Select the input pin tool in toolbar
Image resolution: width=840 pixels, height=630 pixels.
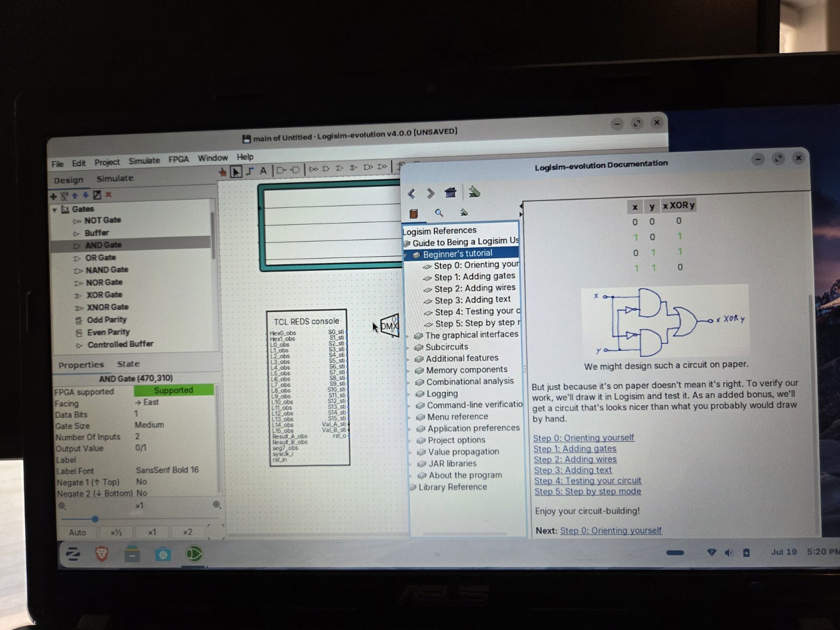click(x=281, y=170)
